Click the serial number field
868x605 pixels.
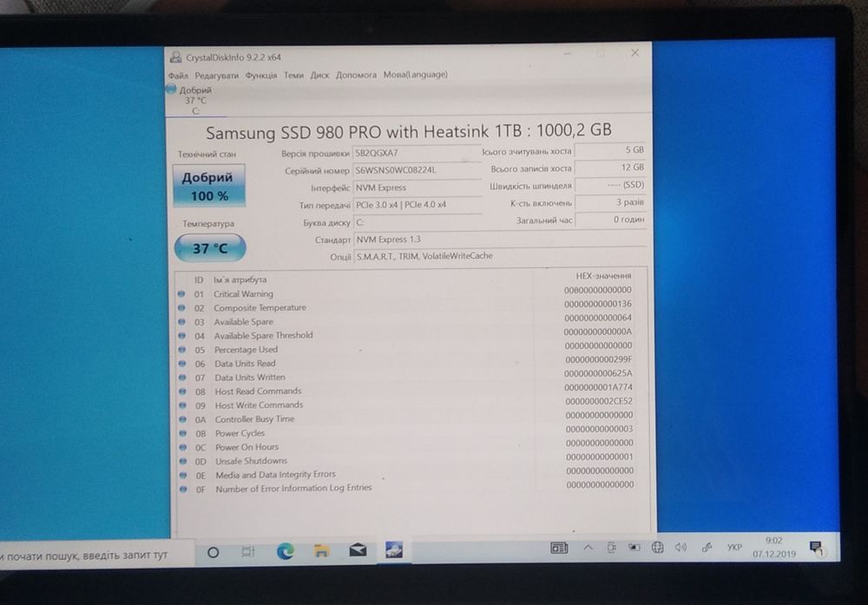tap(417, 170)
